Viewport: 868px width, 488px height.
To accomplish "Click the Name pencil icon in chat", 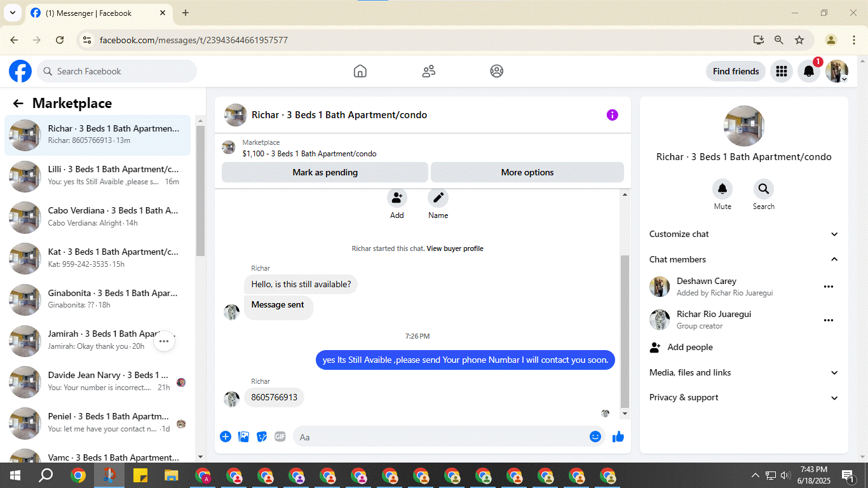I will pyautogui.click(x=438, y=198).
